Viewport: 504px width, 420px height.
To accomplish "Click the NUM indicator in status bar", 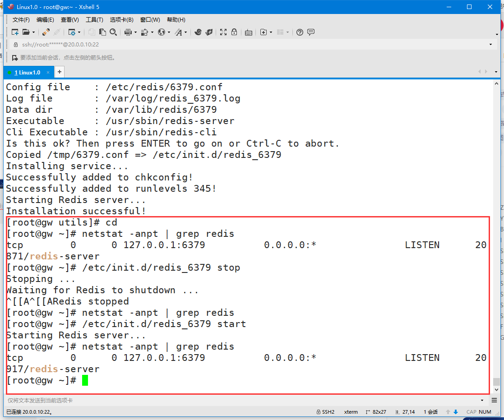I will pyautogui.click(x=485, y=411).
